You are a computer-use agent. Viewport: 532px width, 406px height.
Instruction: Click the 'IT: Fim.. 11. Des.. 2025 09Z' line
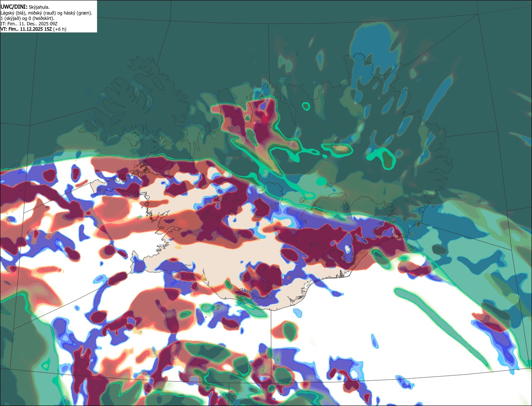coord(30,24)
